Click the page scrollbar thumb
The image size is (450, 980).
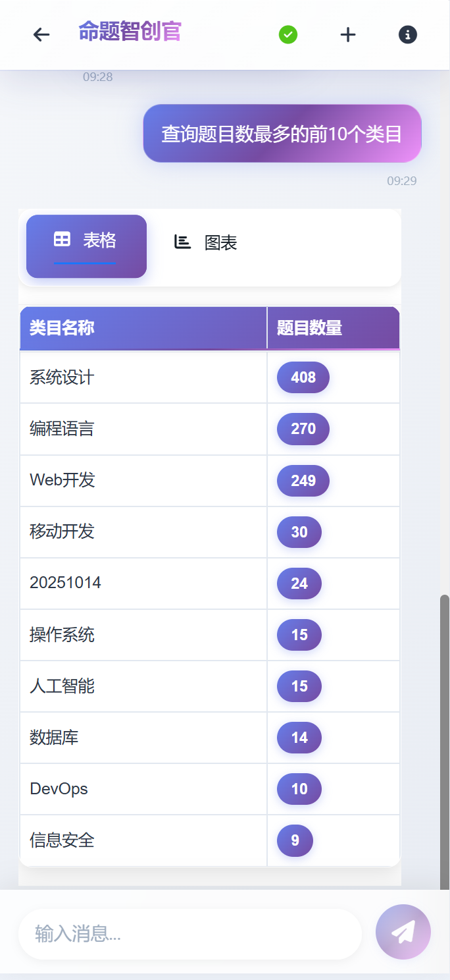[445, 741]
